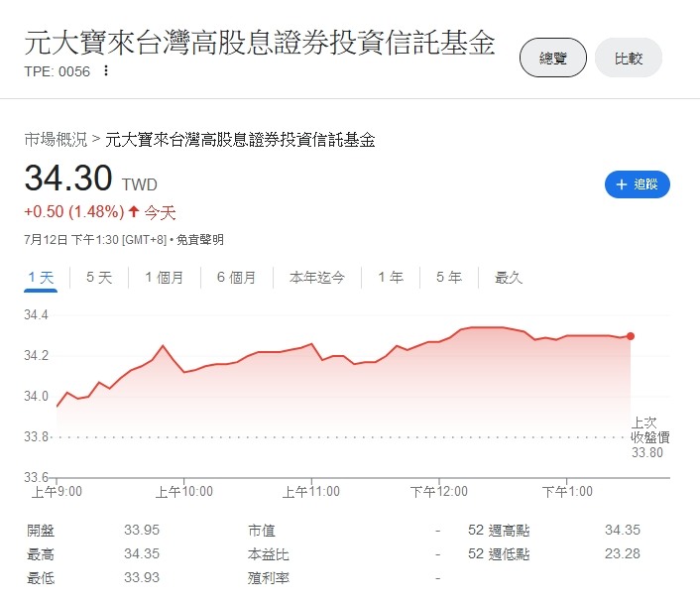700x602 pixels.
Task: Switch to the 5 天 range tab
Action: tap(99, 278)
